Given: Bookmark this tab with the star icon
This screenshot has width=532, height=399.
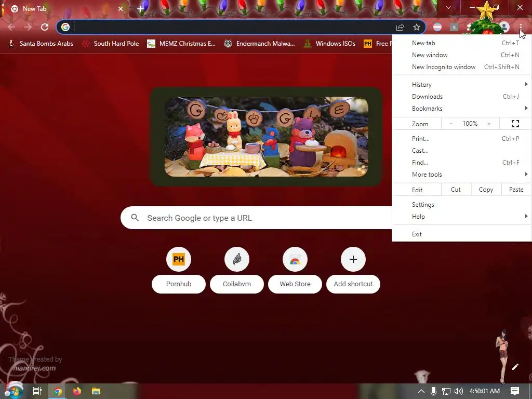Looking at the screenshot, I should 417,27.
